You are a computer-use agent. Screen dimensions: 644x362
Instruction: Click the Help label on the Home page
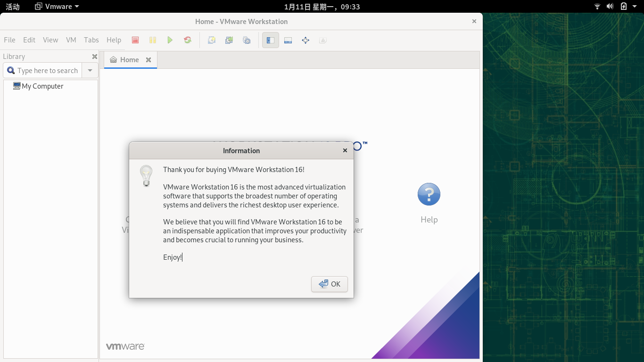coord(429,220)
